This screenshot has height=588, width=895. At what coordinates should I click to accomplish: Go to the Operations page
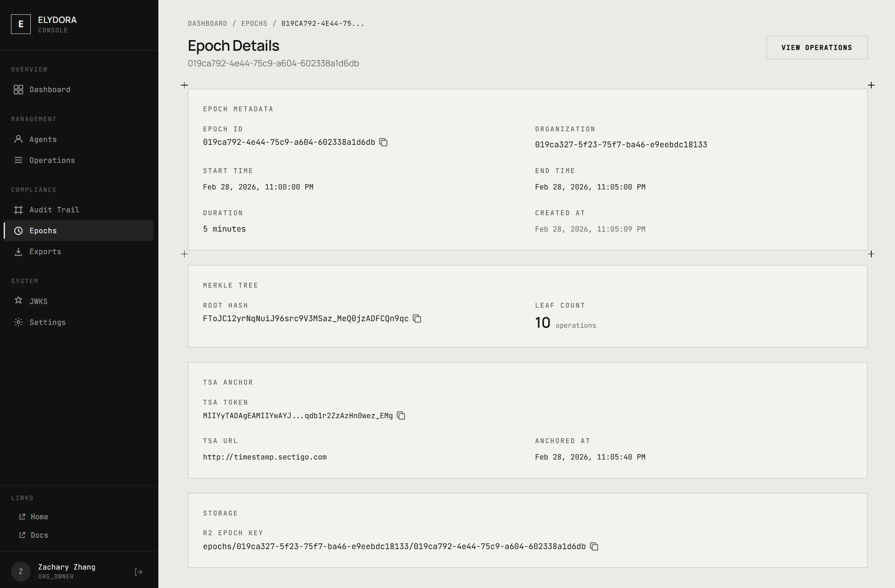tap(52, 160)
